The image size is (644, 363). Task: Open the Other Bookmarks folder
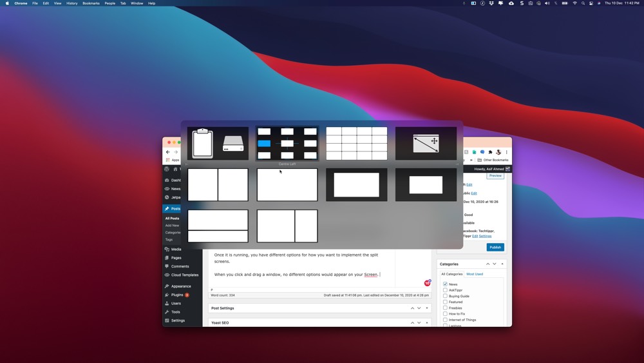(493, 160)
